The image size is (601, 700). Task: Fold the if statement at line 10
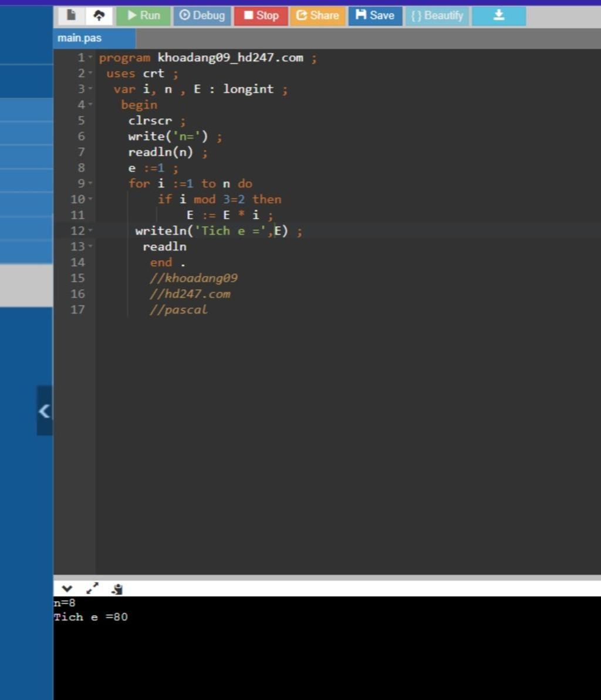pyautogui.click(x=90, y=198)
